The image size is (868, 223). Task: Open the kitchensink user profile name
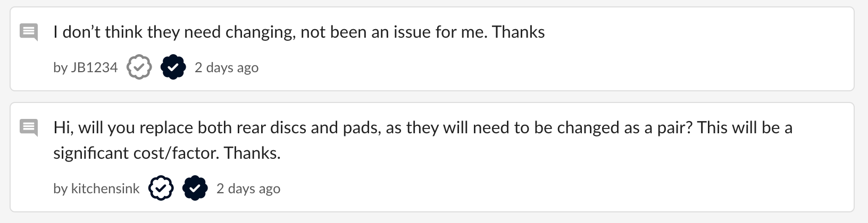coord(105,188)
